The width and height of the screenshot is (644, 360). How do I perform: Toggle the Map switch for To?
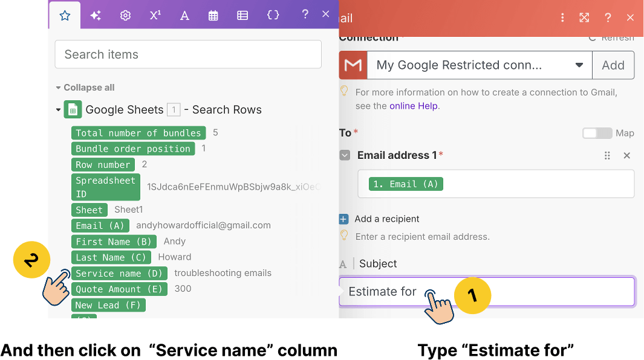[597, 133]
